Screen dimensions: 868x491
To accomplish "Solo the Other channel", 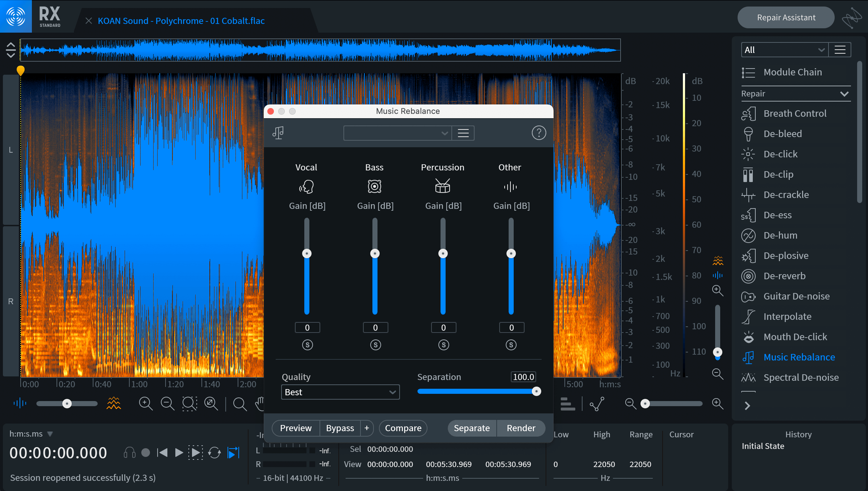I will tap(511, 345).
